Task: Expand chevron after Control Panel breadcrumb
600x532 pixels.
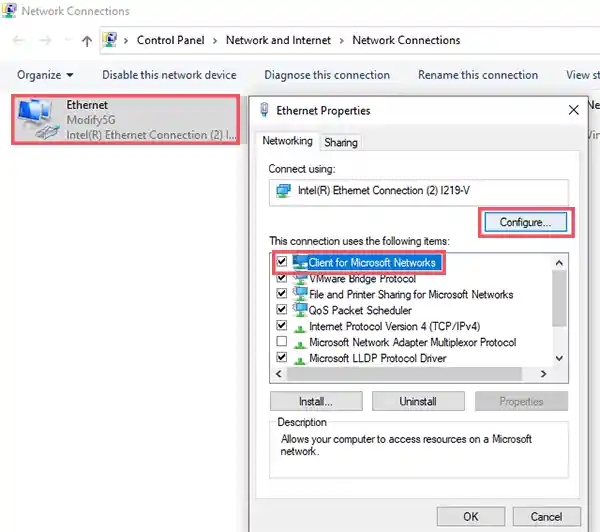Action: tap(215, 41)
